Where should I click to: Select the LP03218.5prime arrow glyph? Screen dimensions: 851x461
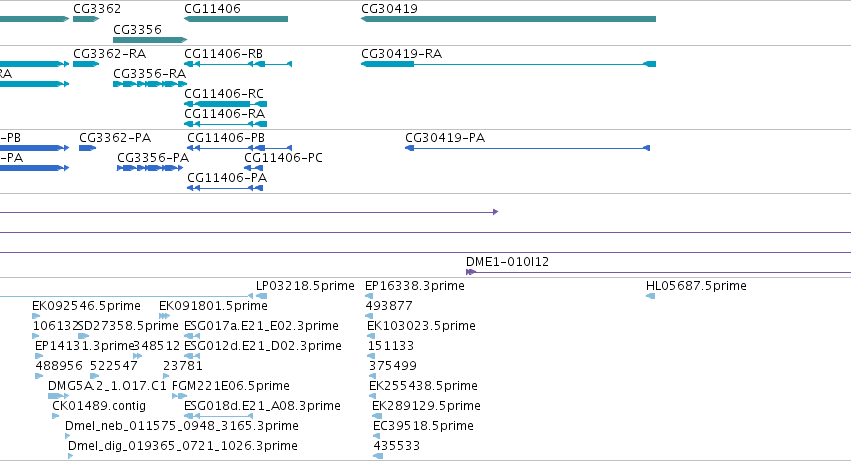(x=262, y=296)
